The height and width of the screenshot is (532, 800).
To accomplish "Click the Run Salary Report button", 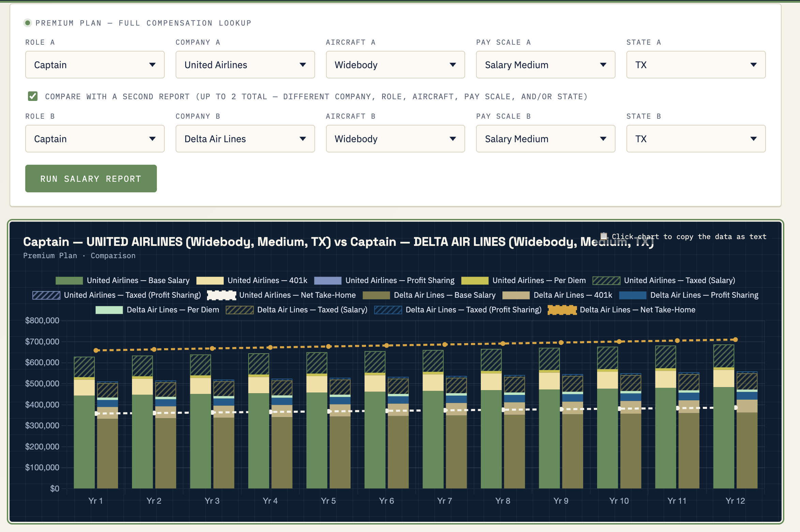I will coord(91,179).
